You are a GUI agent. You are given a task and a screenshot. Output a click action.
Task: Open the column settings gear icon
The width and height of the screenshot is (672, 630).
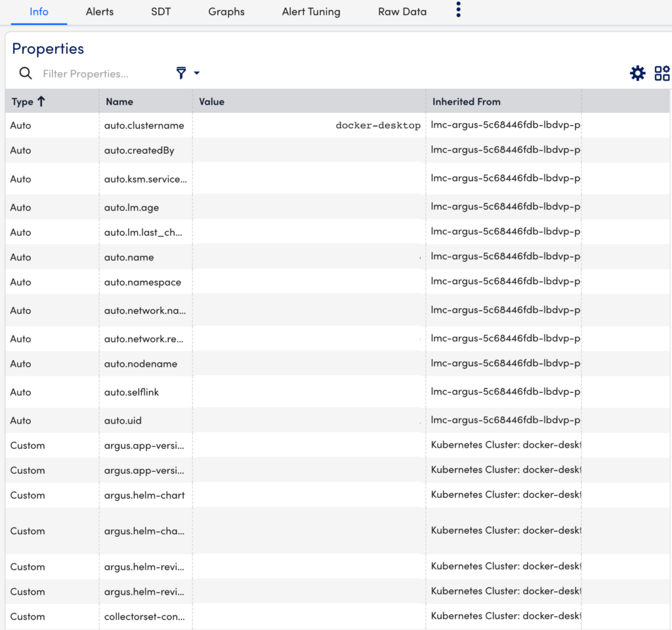(637, 73)
